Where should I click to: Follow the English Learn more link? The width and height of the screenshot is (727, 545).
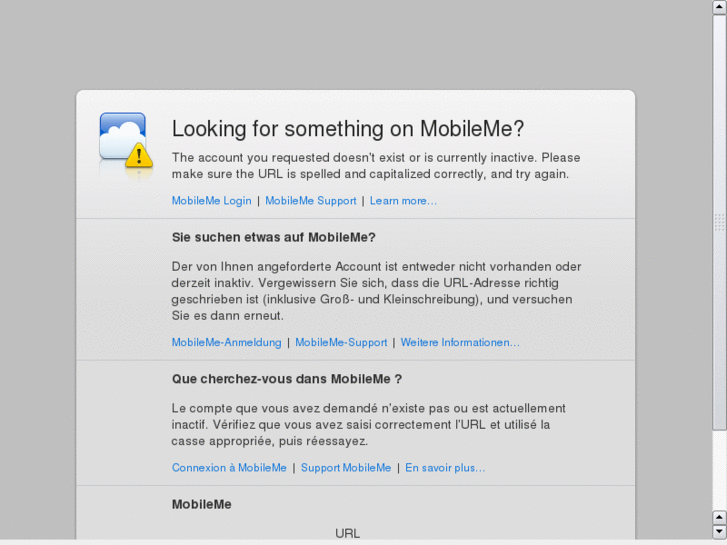click(x=403, y=201)
